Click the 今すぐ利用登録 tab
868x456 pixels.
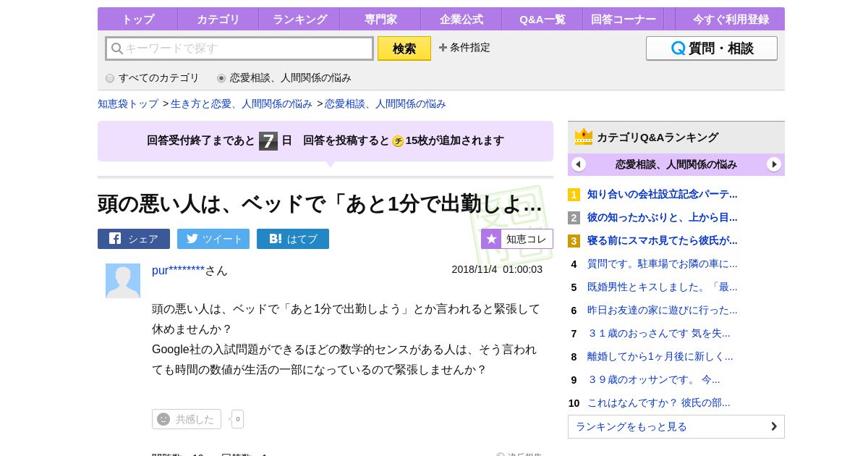(x=730, y=19)
